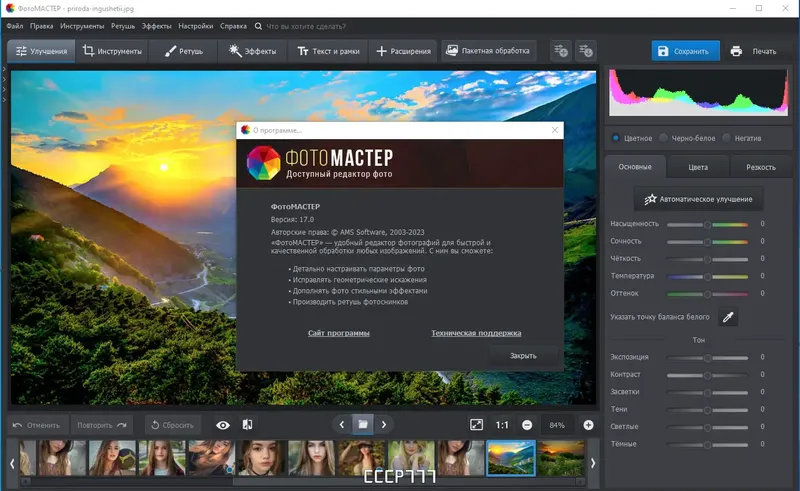Switch to the Резкость tab
Viewport: 800px width, 491px height.
pyautogui.click(x=761, y=167)
